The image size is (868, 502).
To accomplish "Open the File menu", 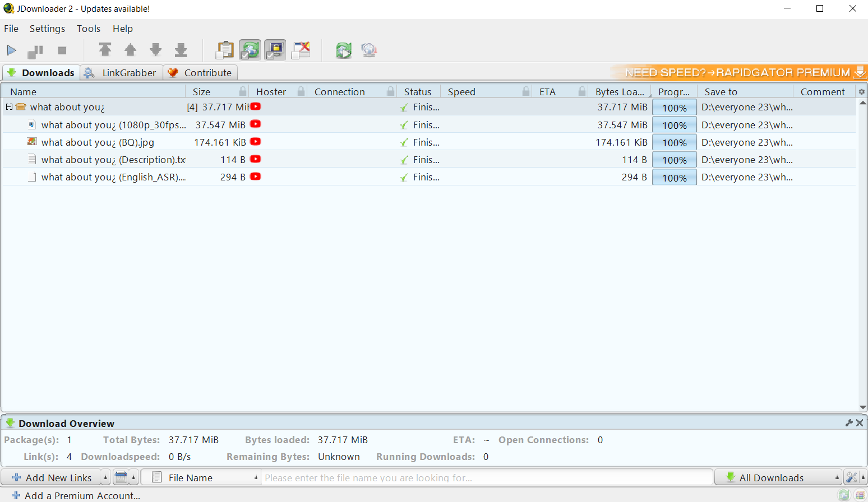I will click(x=11, y=29).
